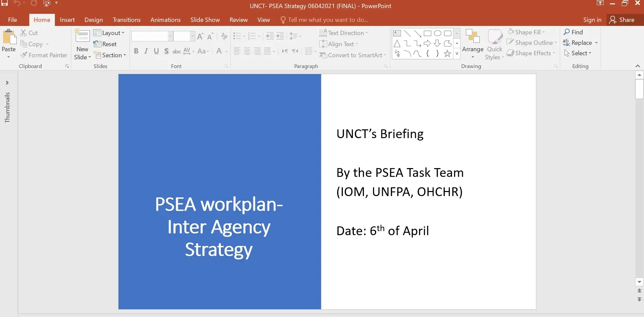The height and width of the screenshot is (317, 644).
Task: Open character spacing AV dropdown
Action: click(x=189, y=51)
